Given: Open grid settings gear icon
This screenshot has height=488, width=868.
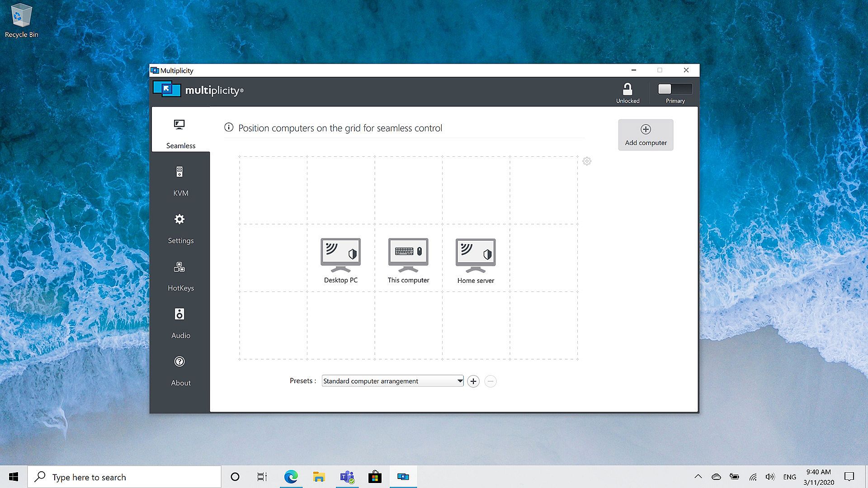Looking at the screenshot, I should coord(587,161).
